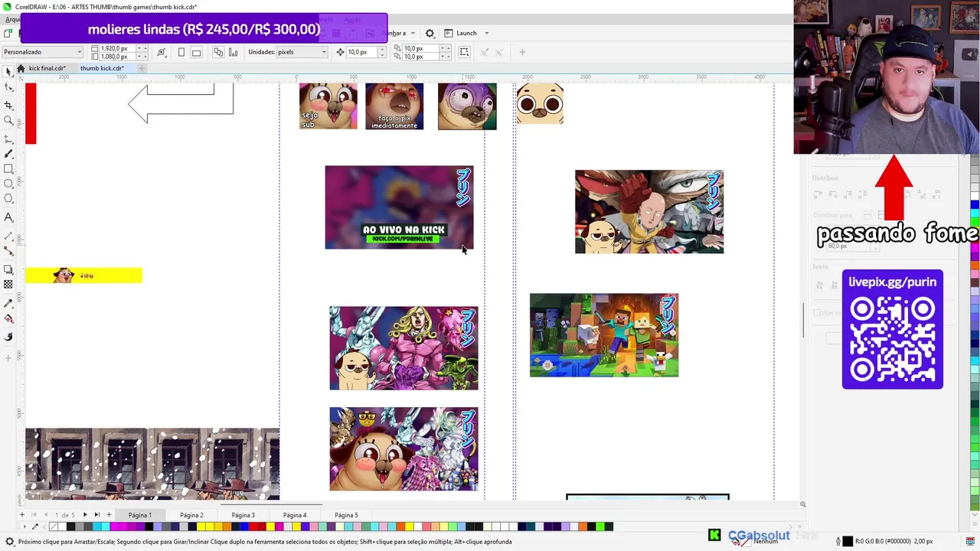
Task: Apply the no-color swatch in palette
Action: tap(53, 527)
